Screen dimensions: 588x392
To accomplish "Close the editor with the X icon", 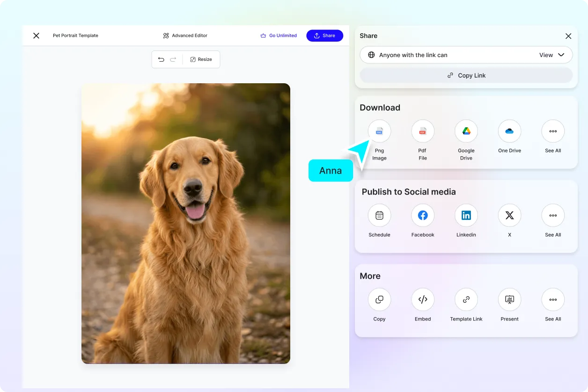I will (x=36, y=36).
